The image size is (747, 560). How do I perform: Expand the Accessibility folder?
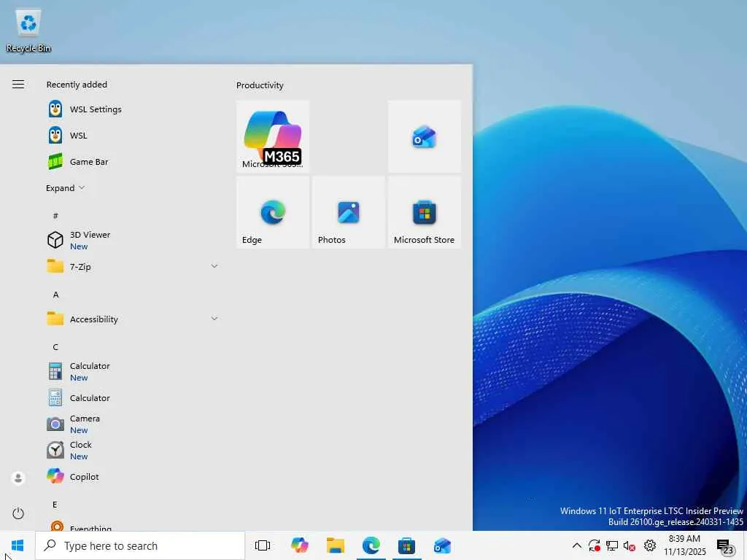[133, 319]
